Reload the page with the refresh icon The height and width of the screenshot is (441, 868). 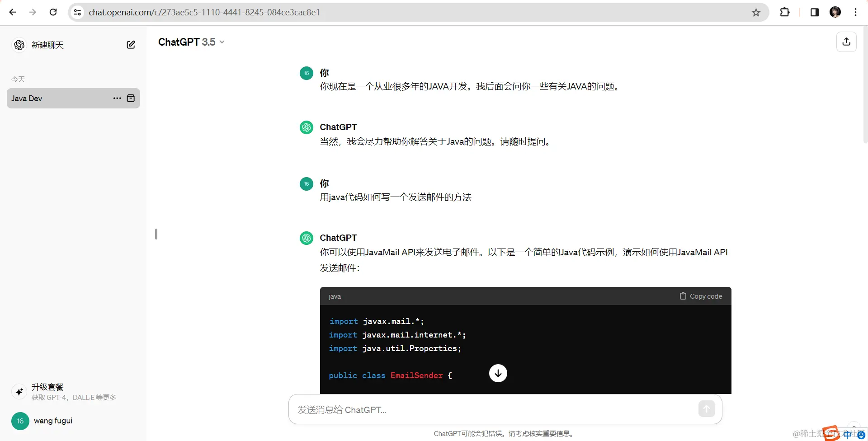pyautogui.click(x=53, y=12)
